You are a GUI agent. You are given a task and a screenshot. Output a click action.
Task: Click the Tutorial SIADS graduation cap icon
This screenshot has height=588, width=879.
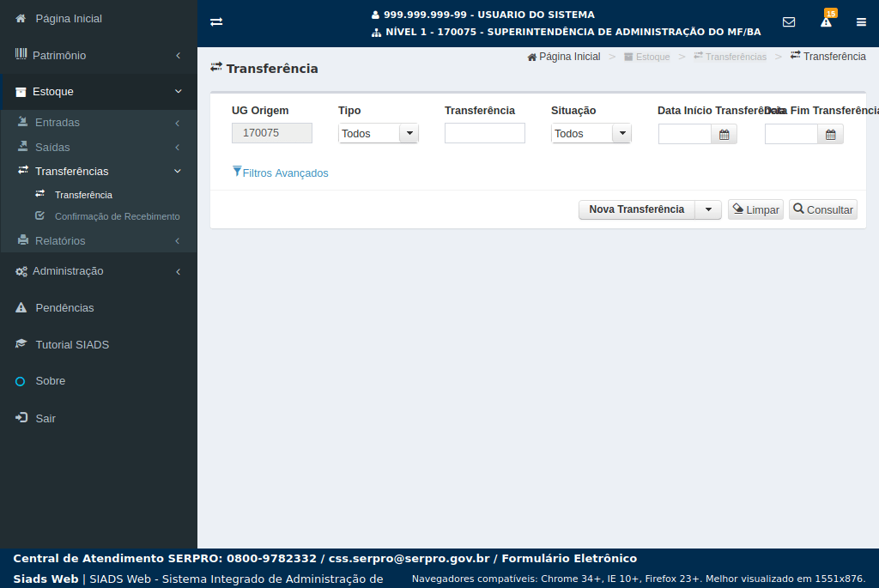click(21, 343)
